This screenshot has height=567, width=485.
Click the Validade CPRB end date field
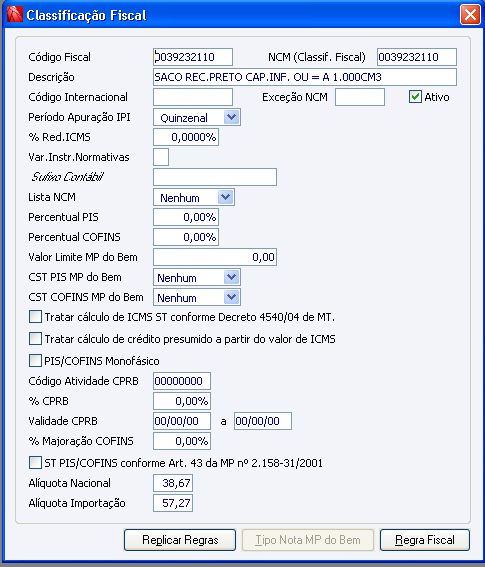[x=263, y=421]
